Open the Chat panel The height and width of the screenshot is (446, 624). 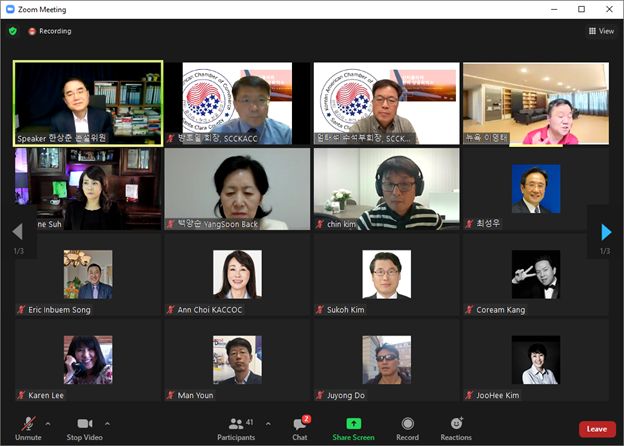pyautogui.click(x=300, y=427)
